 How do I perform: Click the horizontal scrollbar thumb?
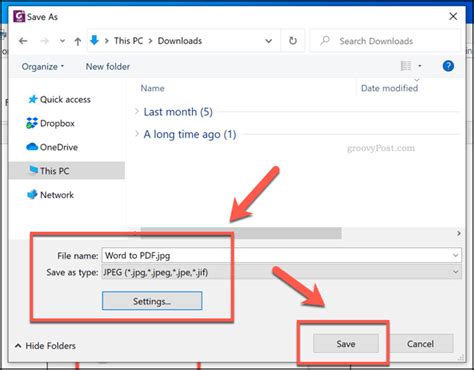coord(241,233)
